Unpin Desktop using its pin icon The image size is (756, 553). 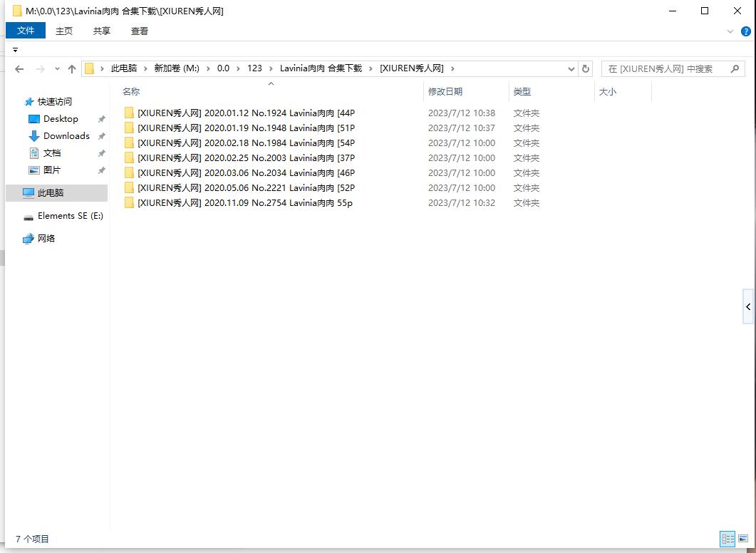pos(101,119)
